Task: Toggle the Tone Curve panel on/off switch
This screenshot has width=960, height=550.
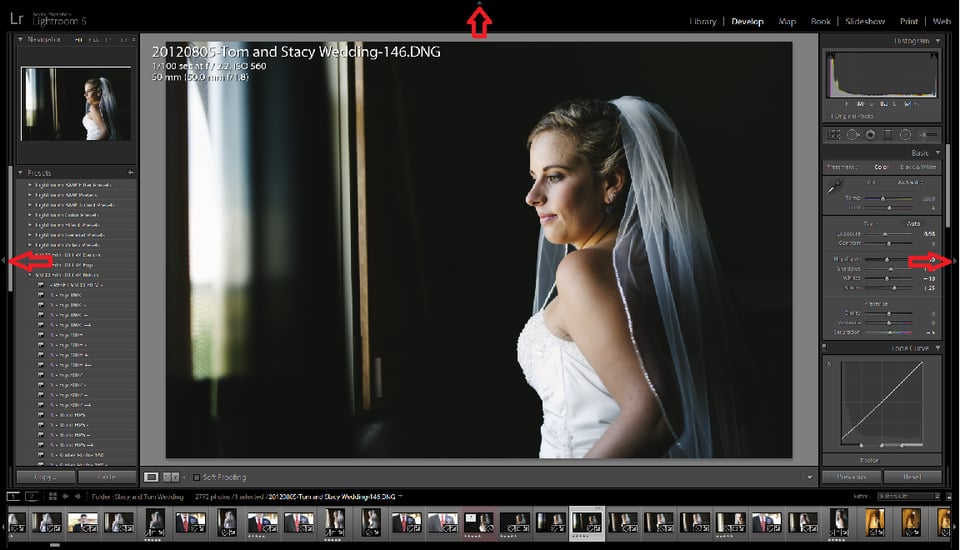Action: click(x=825, y=347)
